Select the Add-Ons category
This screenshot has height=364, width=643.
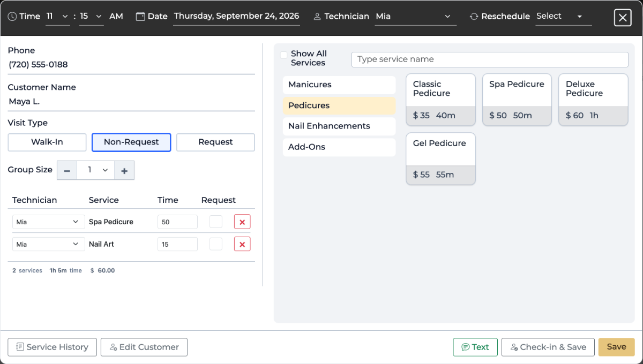(339, 147)
